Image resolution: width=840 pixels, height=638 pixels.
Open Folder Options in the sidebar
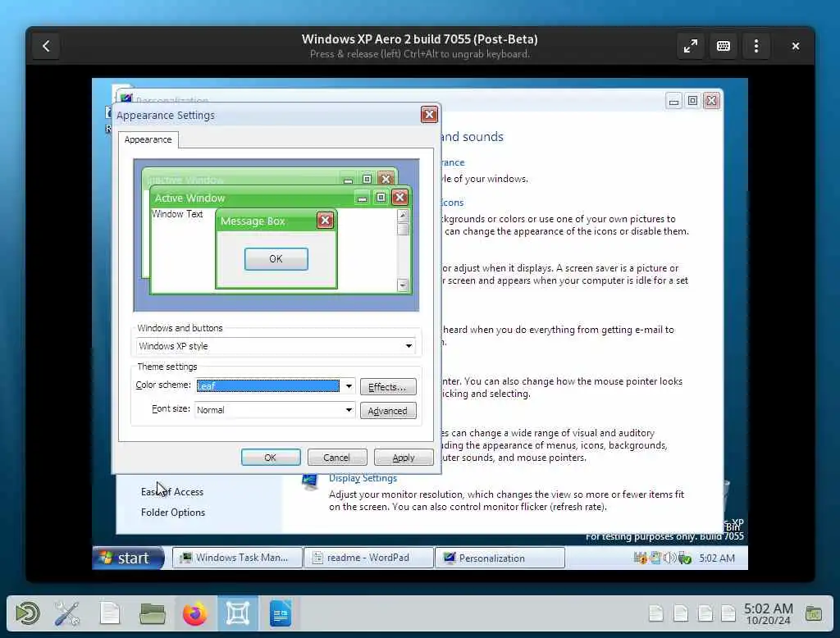tap(173, 512)
